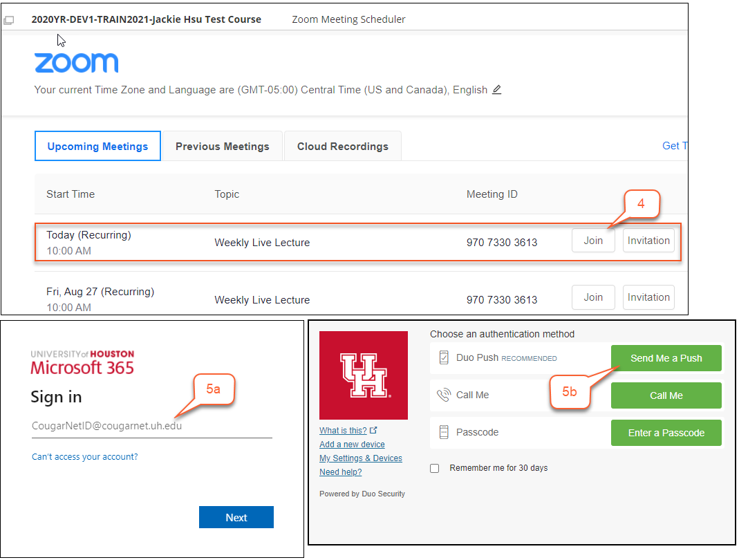This screenshot has width=739, height=560.
Task: Click the Call Me phone icon
Action: point(444,395)
